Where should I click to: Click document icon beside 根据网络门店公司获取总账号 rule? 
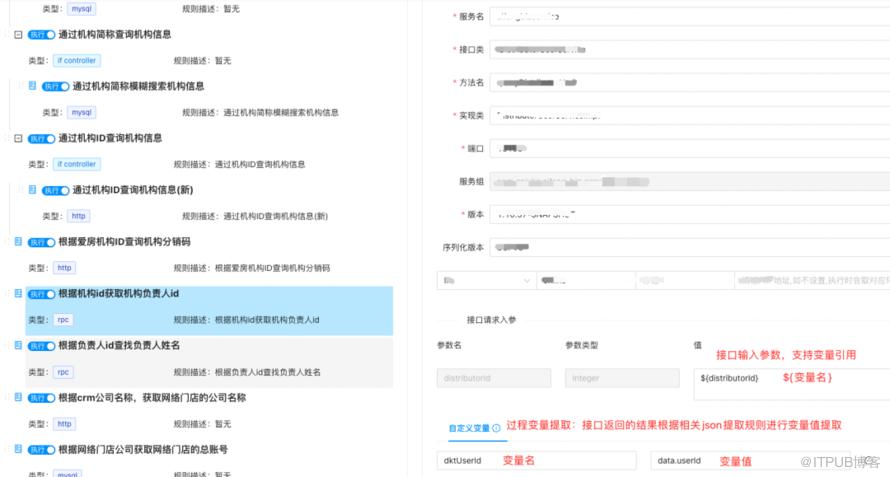point(19,449)
